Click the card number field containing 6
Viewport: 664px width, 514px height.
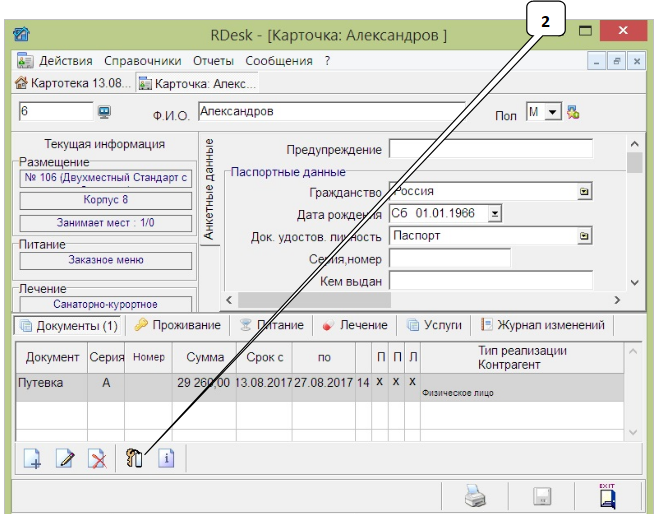tap(56, 112)
